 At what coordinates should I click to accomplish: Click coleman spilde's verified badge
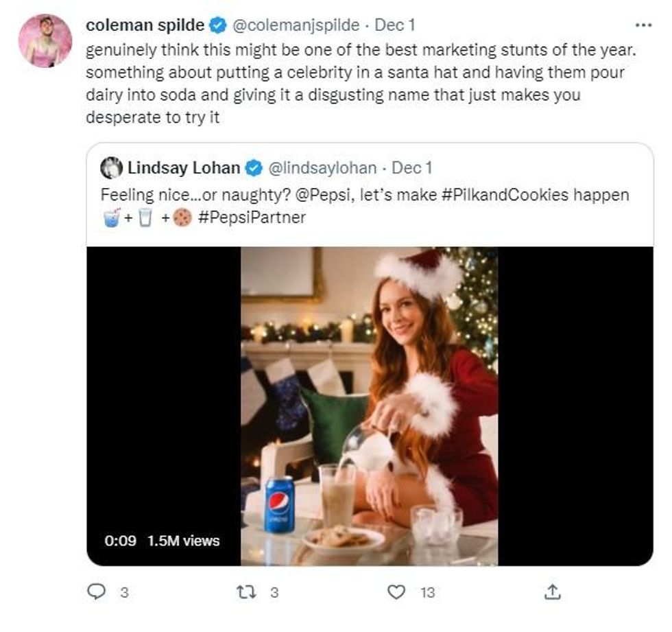[x=218, y=26]
